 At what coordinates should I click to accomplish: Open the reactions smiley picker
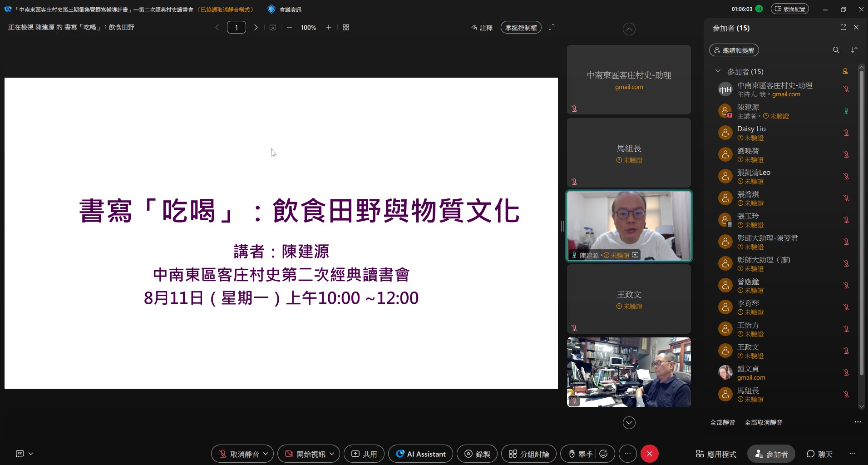pyautogui.click(x=603, y=454)
